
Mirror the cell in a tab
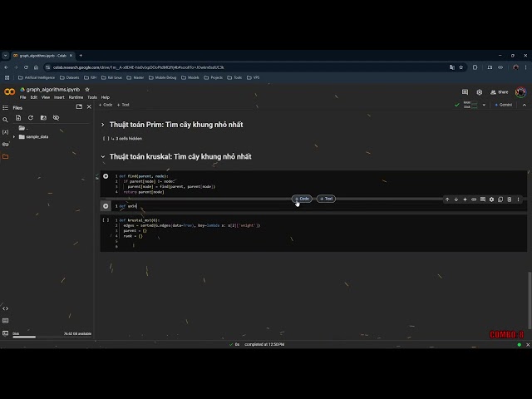point(500,199)
